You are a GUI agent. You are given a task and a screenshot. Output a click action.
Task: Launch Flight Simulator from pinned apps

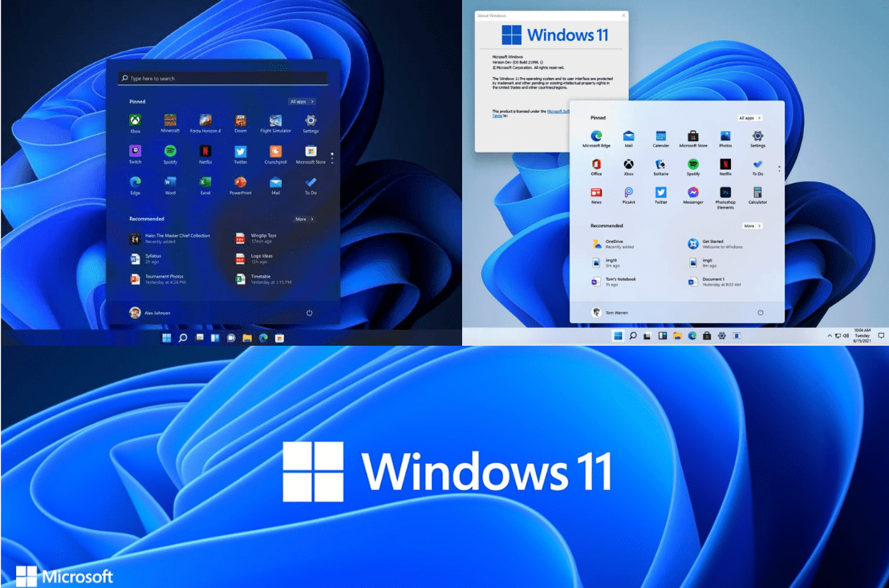click(275, 123)
